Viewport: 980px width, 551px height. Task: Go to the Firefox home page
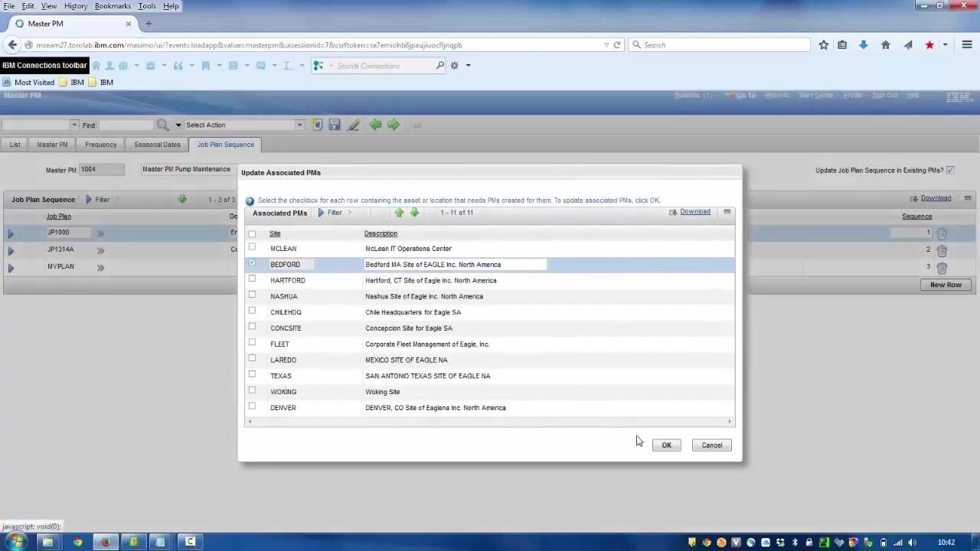(886, 45)
